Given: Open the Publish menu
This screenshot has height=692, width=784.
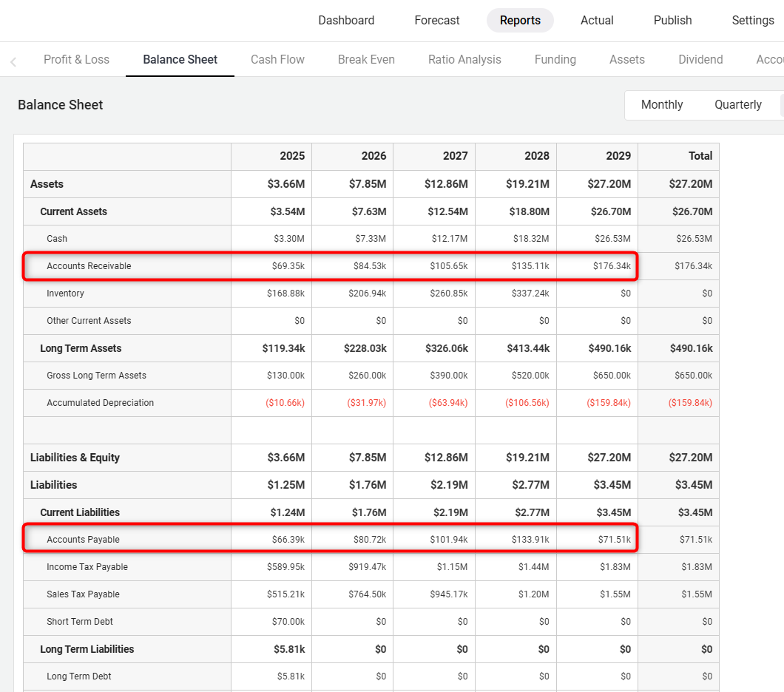Looking at the screenshot, I should click(x=672, y=20).
